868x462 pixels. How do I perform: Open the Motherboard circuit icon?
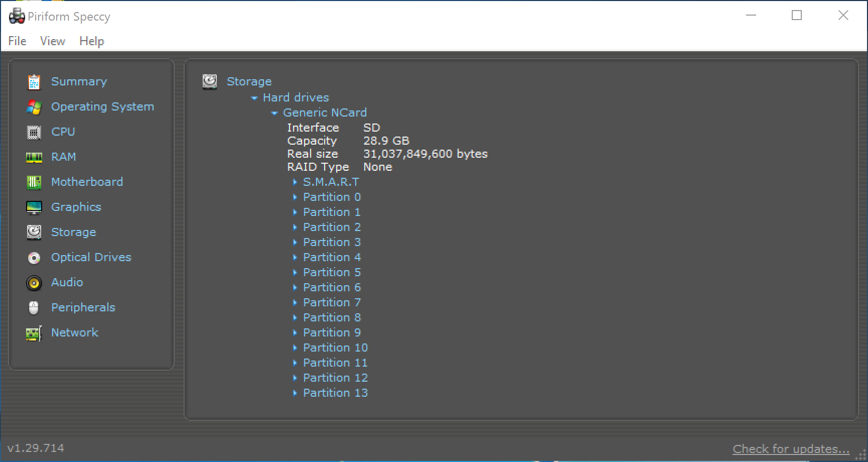tap(34, 182)
